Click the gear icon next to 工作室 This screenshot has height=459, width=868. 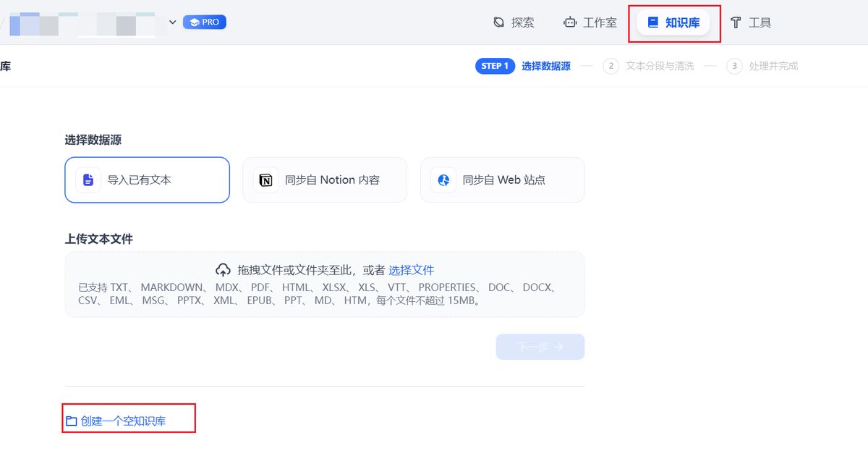569,22
